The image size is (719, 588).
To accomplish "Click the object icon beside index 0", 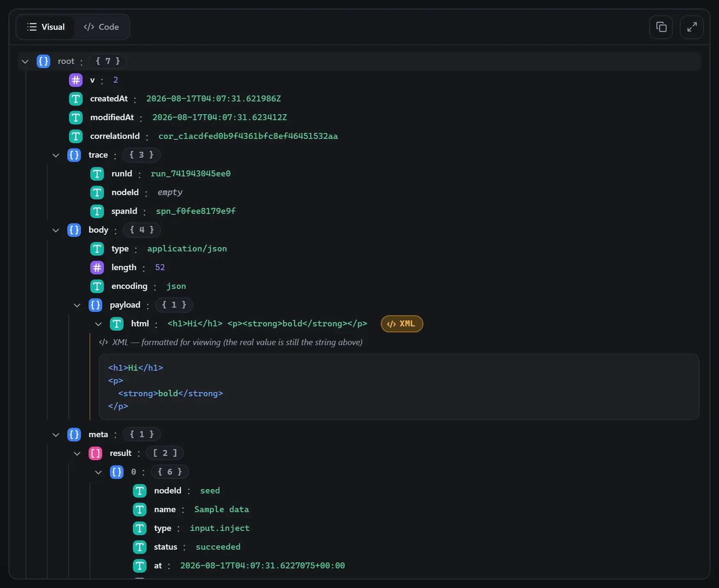I will pos(117,472).
